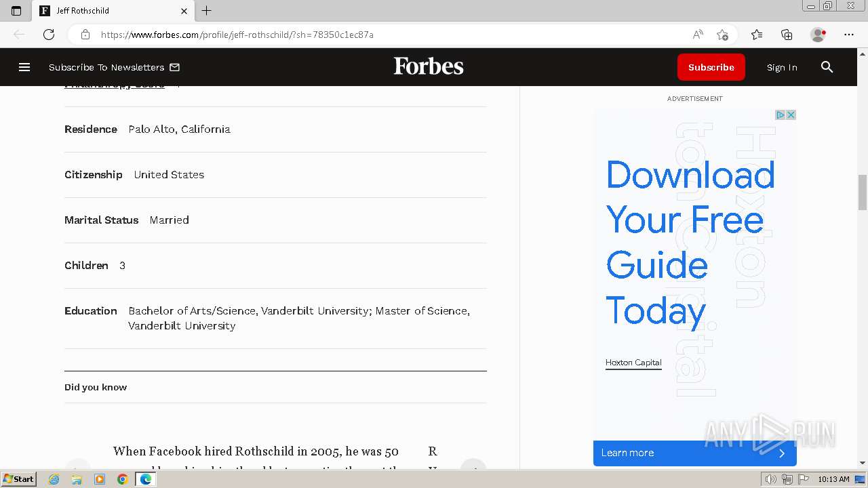This screenshot has width=868, height=488.
Task: Open the Collections icon
Action: pyautogui.click(x=787, y=35)
